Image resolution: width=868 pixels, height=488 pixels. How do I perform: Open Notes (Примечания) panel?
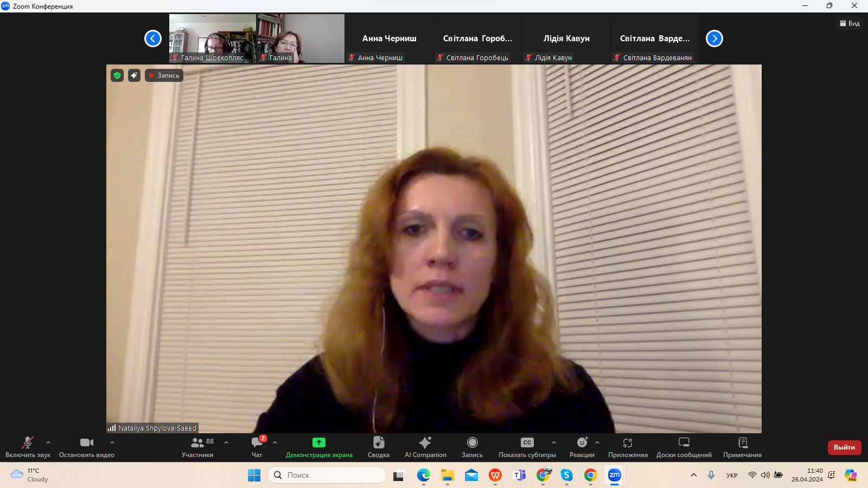click(x=742, y=447)
